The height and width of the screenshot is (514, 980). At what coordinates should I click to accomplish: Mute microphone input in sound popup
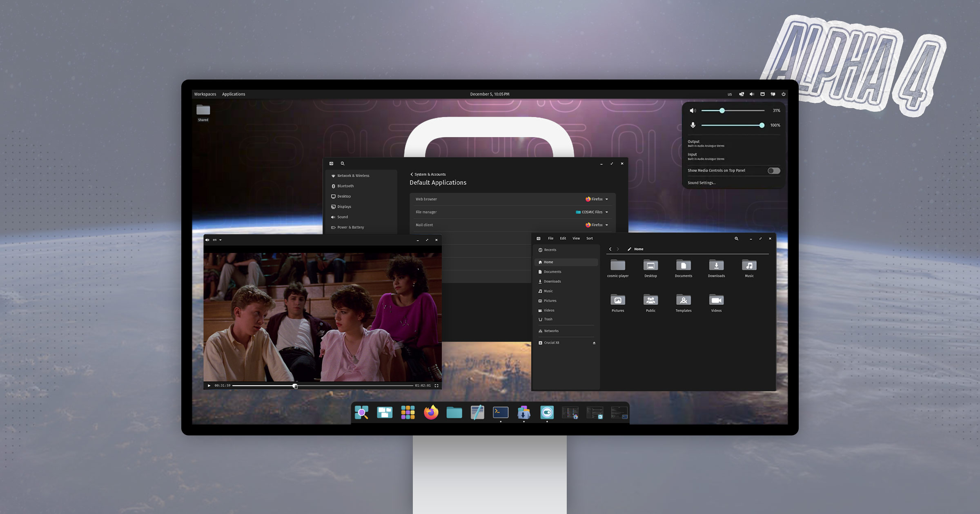click(693, 125)
